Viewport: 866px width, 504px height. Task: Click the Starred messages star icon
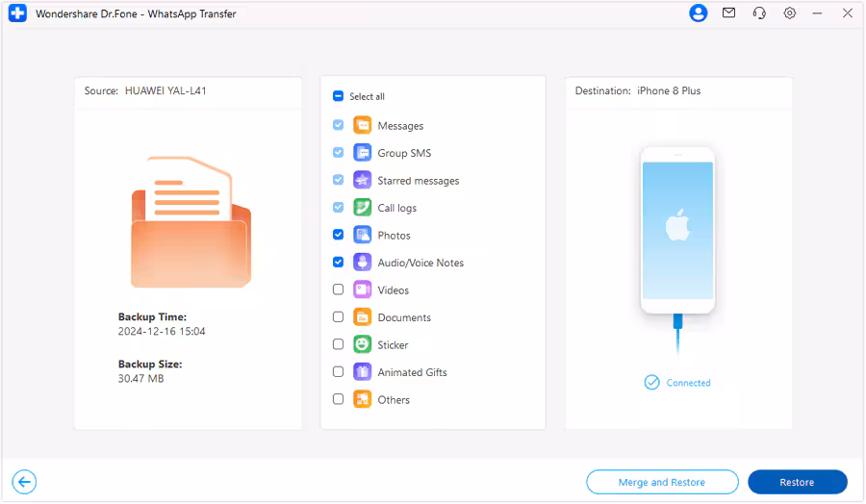(363, 180)
